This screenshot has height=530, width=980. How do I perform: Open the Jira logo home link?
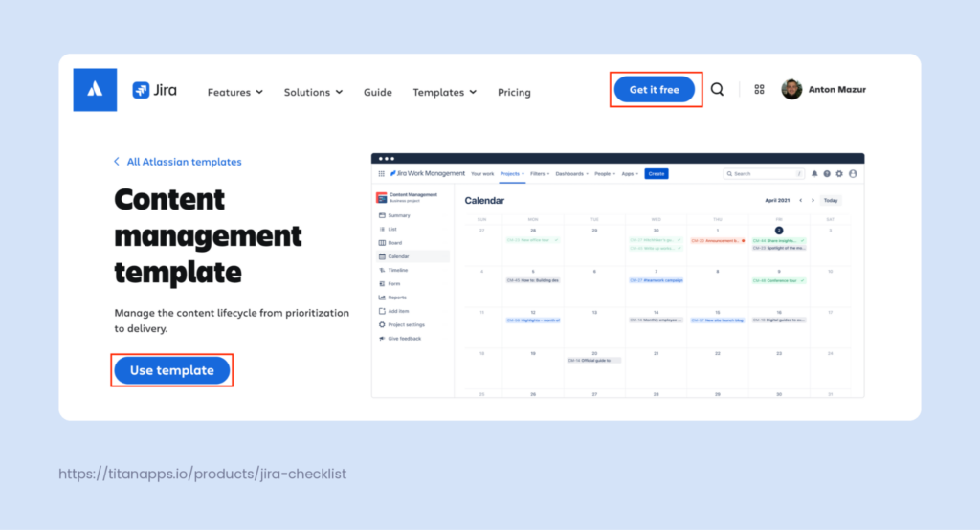point(154,90)
